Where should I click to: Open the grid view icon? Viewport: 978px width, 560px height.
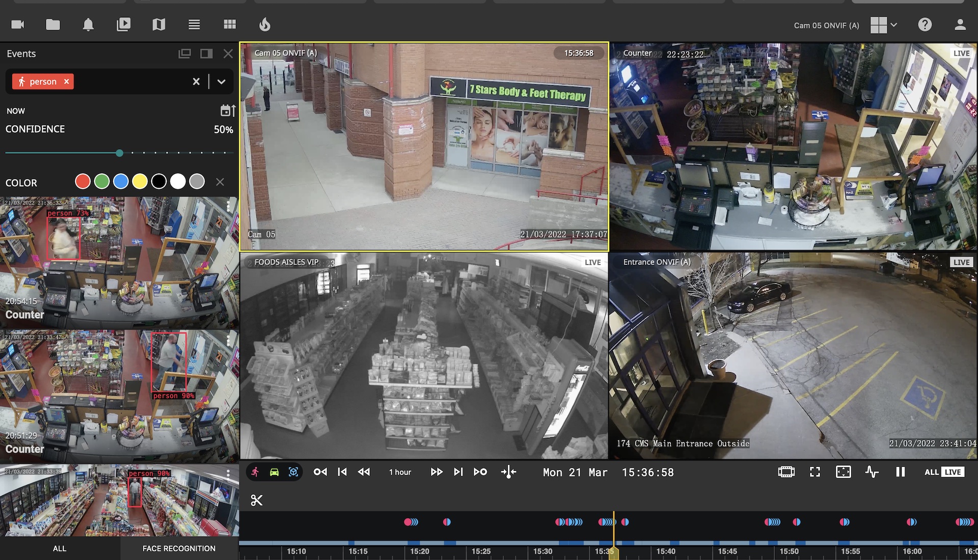coord(230,24)
